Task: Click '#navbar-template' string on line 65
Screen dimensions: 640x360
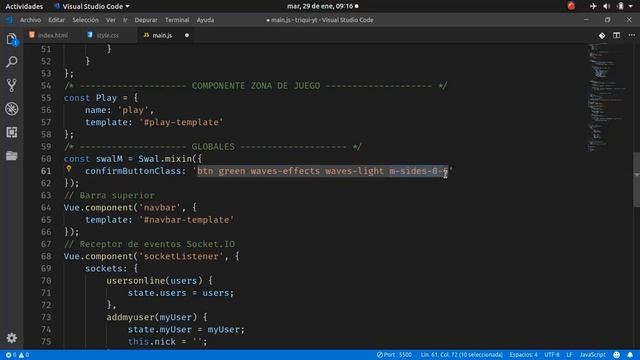Action: (187, 220)
